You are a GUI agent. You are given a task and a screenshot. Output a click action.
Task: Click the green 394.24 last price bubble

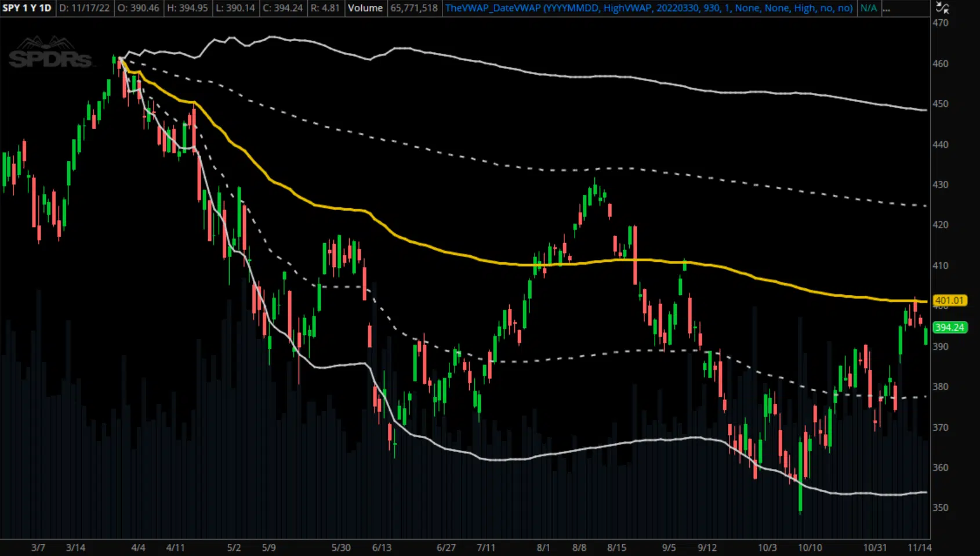click(950, 327)
